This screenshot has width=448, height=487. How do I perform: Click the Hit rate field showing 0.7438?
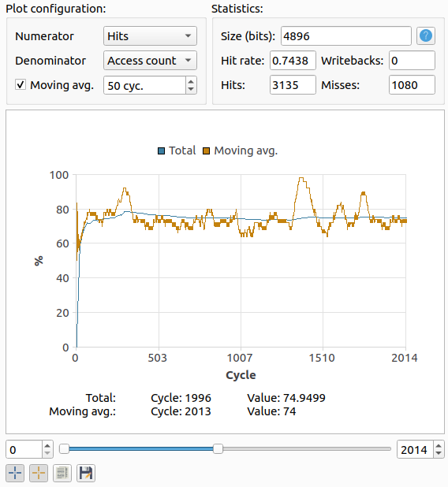[x=293, y=61]
